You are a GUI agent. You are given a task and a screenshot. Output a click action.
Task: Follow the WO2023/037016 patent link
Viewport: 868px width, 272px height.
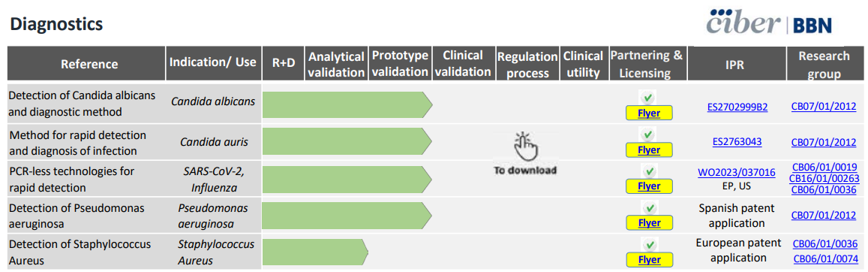[x=737, y=173]
